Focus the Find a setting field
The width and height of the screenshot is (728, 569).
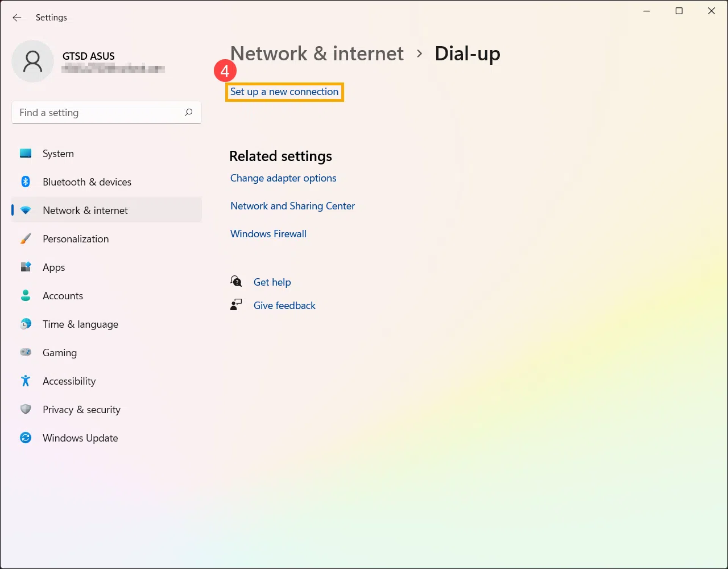[x=97, y=113]
